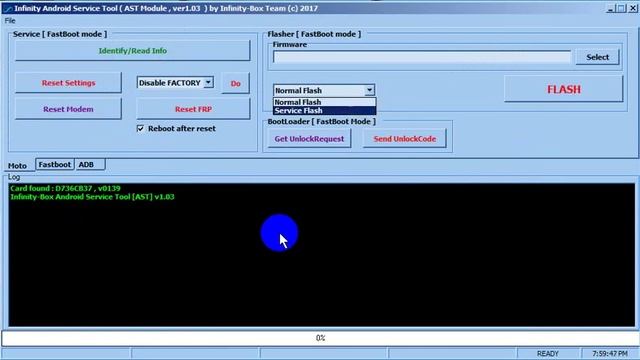640x360 pixels.
Task: Switch to the Fastboot tab
Action: (x=55, y=164)
